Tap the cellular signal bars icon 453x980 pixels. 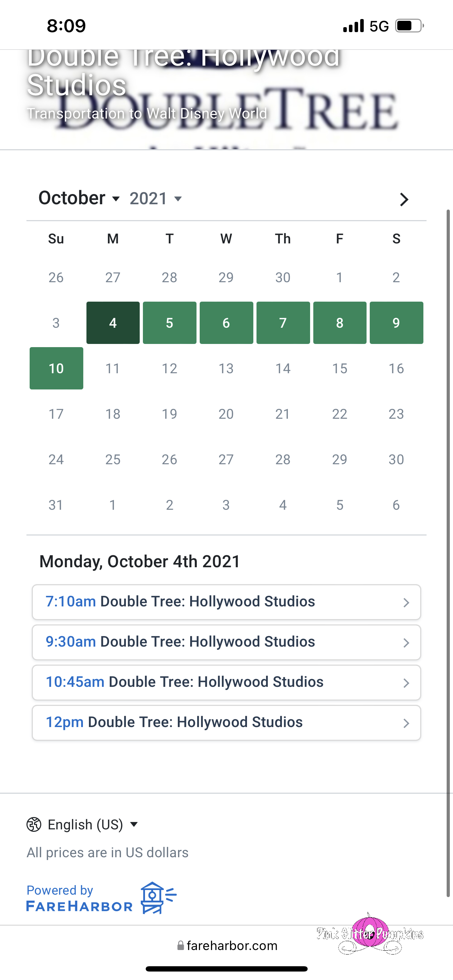click(x=354, y=26)
